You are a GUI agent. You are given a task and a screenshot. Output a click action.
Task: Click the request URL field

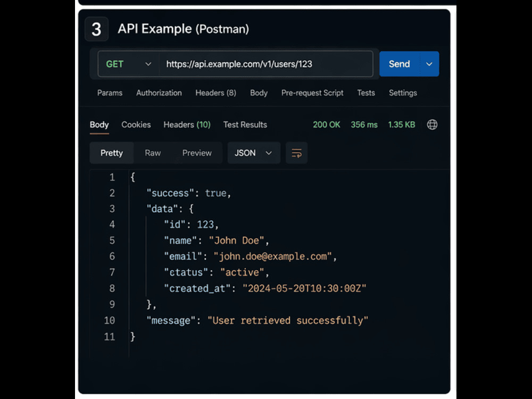(266, 64)
